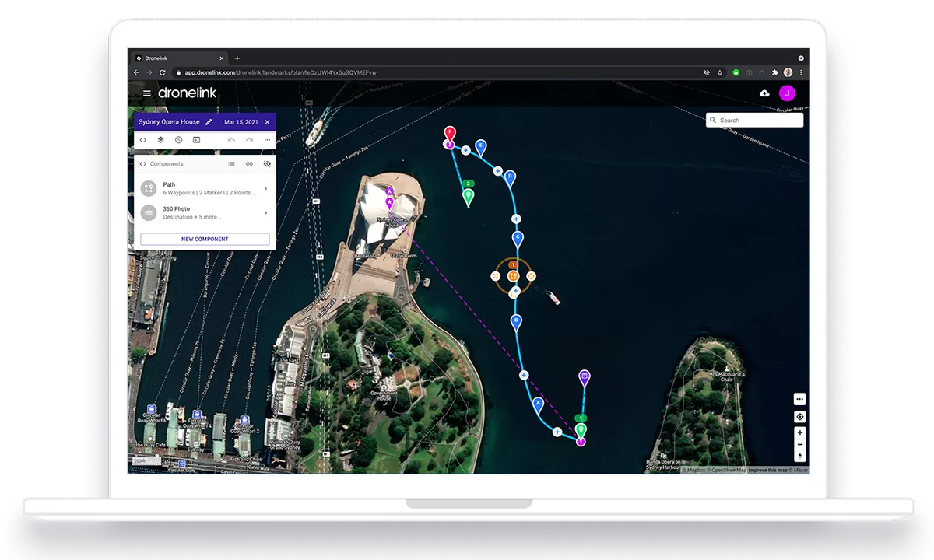Click the Improve this map link
The height and width of the screenshot is (560, 934).
[x=768, y=470]
